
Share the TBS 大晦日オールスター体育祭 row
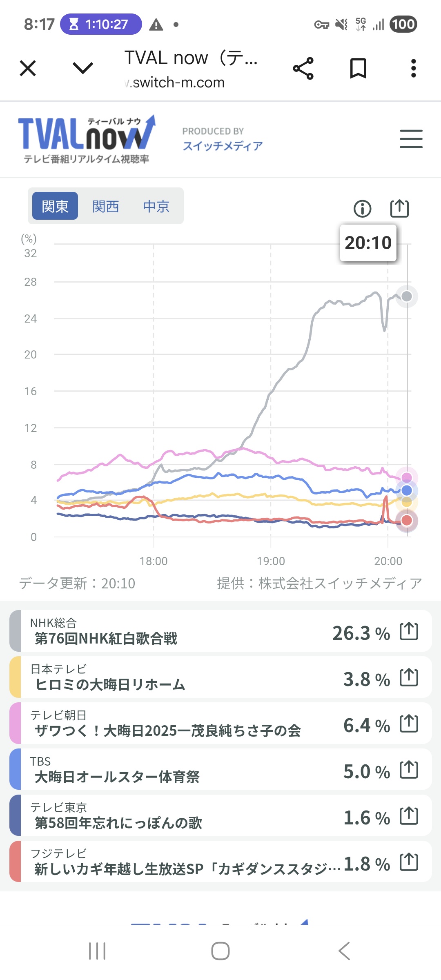click(x=409, y=770)
